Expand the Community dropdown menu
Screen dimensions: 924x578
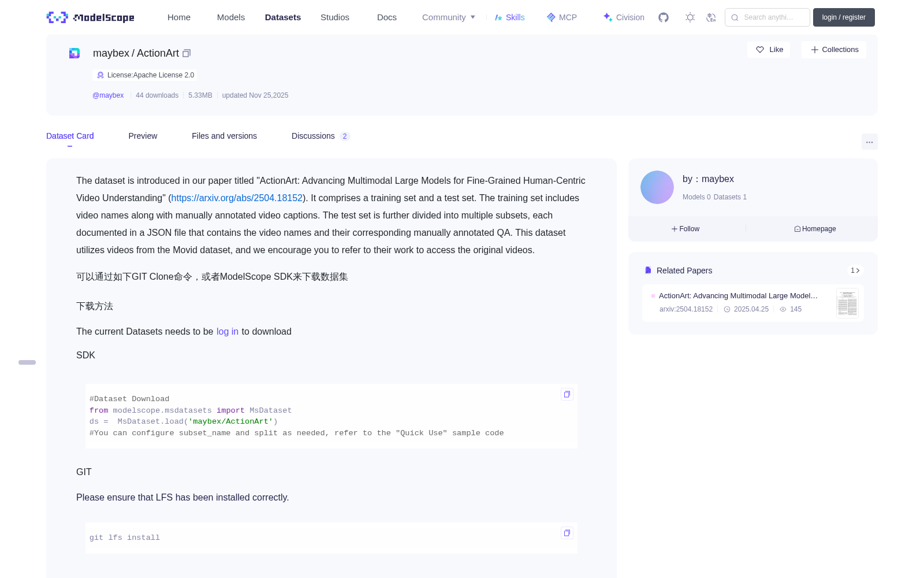449,17
